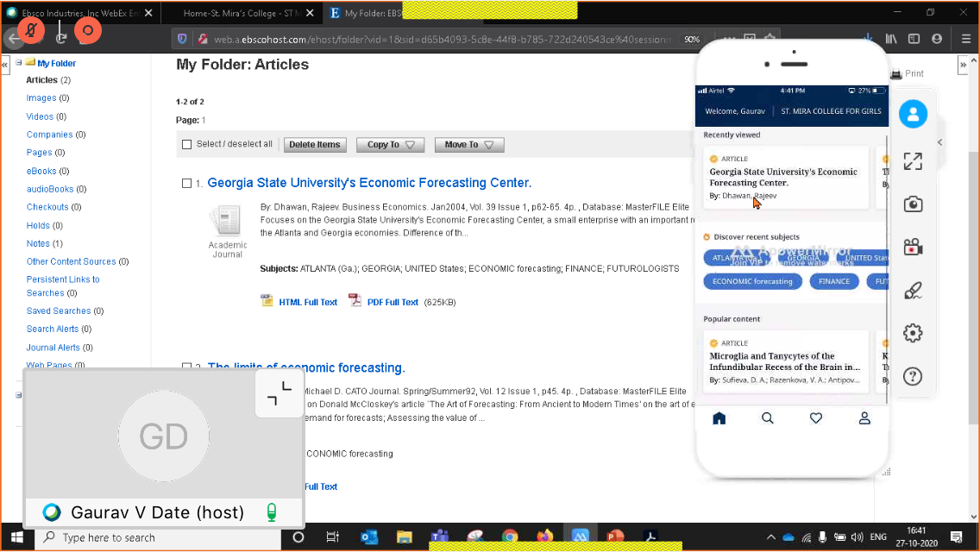980x552 pixels.
Task: Unmute using the WebEx muted microphone button
Action: [x=32, y=31]
